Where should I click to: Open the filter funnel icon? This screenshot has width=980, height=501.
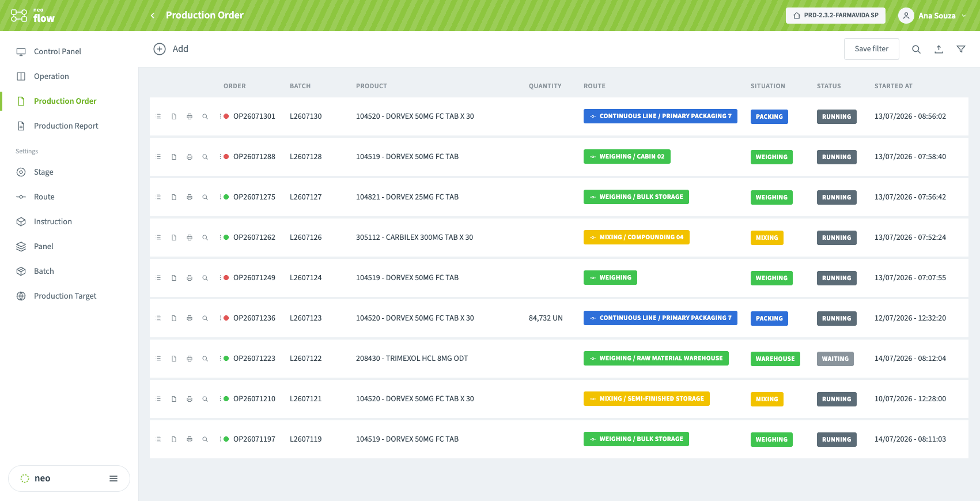[x=961, y=49]
